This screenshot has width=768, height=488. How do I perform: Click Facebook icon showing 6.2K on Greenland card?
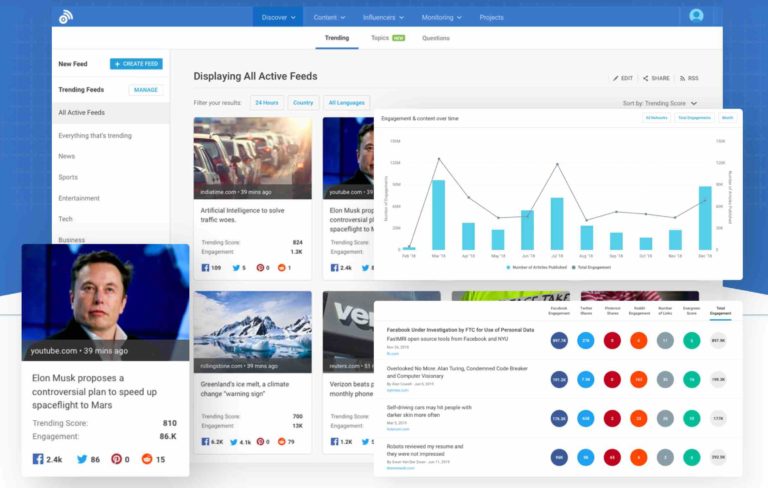tap(205, 441)
